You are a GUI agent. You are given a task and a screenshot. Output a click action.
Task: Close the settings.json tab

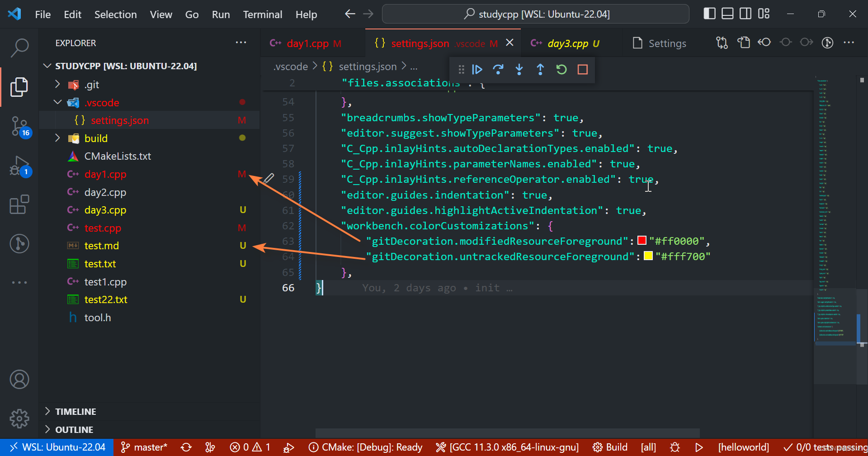(509, 43)
